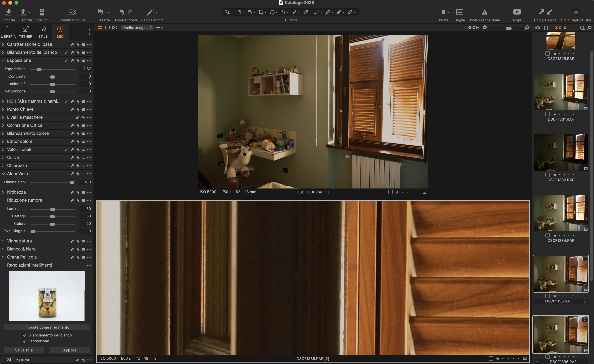Tick checkbox beside DSCF1336.RAF [2] viewer label
This screenshot has height=364, width=594.
[491, 358]
